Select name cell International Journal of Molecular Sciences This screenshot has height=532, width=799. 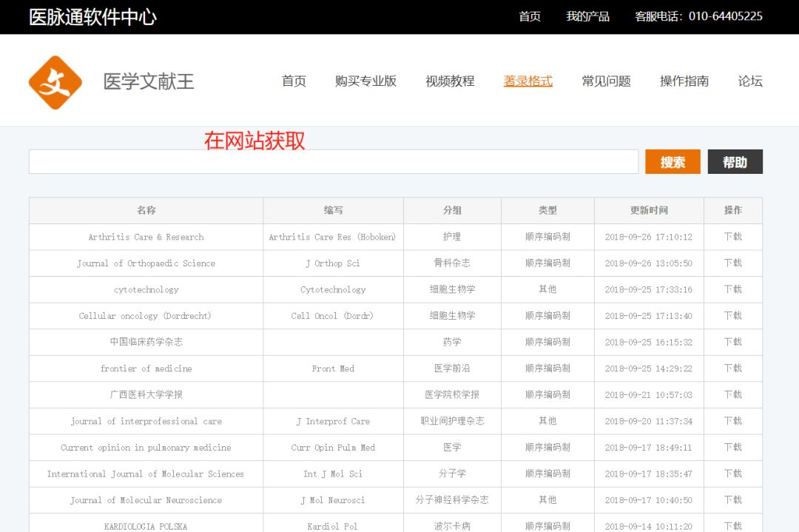(146, 474)
